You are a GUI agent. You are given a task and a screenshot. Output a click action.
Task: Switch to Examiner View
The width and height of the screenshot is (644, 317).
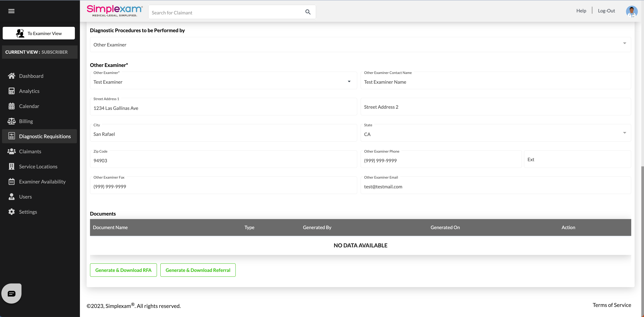click(x=39, y=33)
